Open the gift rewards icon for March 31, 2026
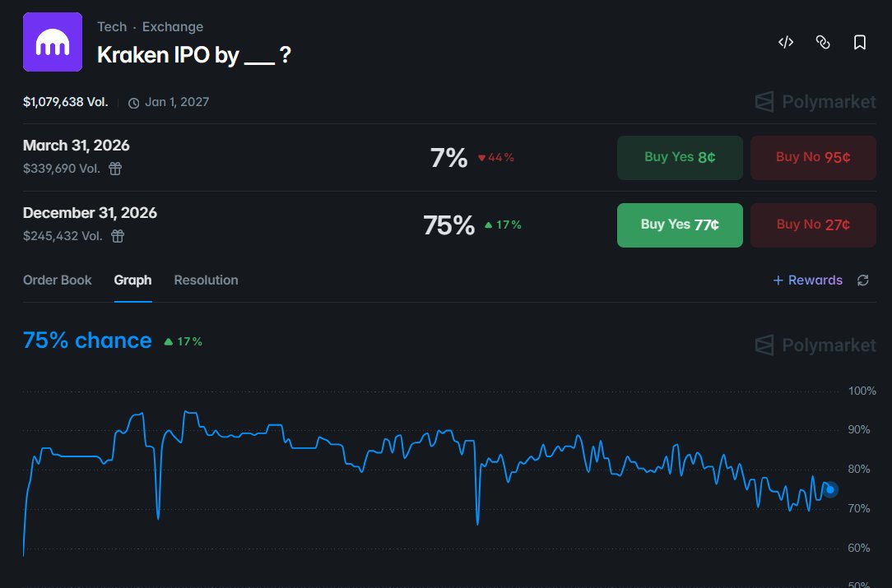The height and width of the screenshot is (588, 892). click(115, 169)
